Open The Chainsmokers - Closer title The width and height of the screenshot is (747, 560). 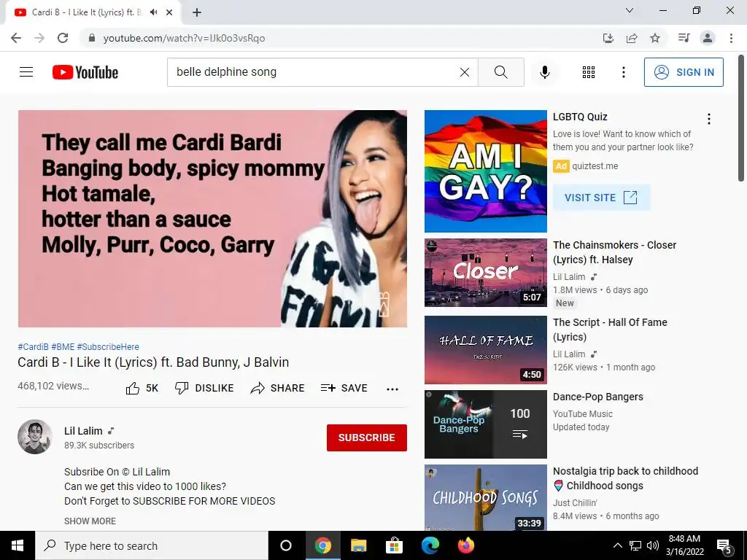pos(614,252)
